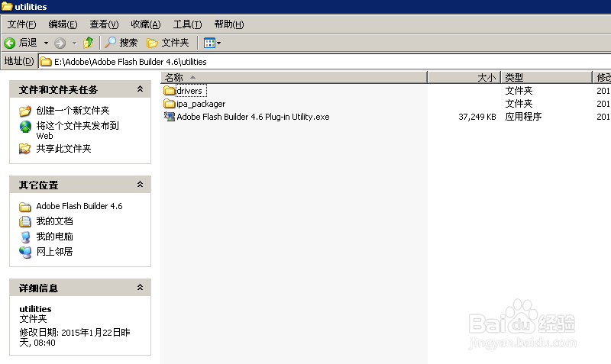611x364 pixels.
Task: Click the drivers folder icon
Action: pyautogui.click(x=169, y=91)
